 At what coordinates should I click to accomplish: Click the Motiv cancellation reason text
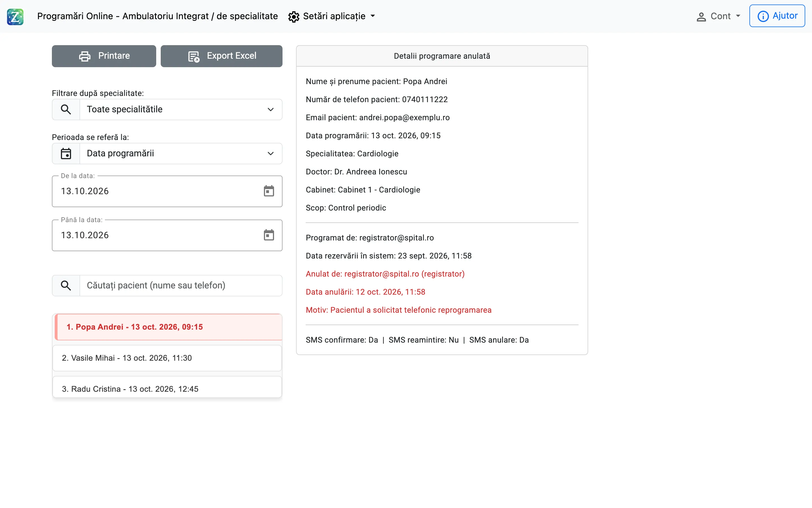399,310
